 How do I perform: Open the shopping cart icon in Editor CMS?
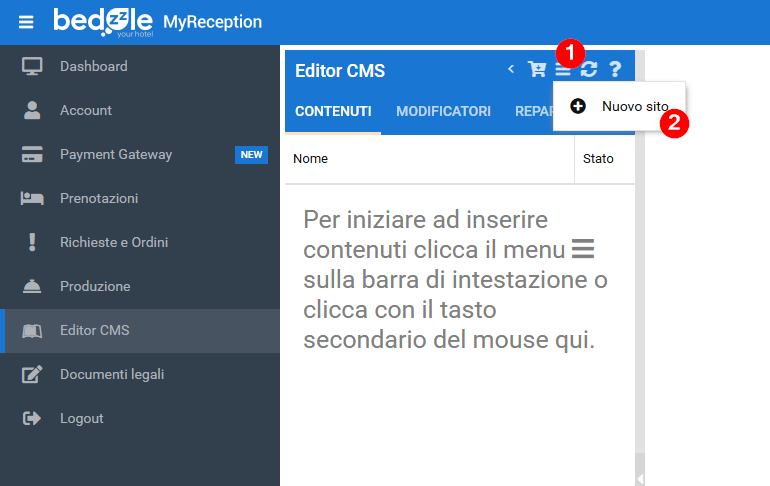pos(537,70)
